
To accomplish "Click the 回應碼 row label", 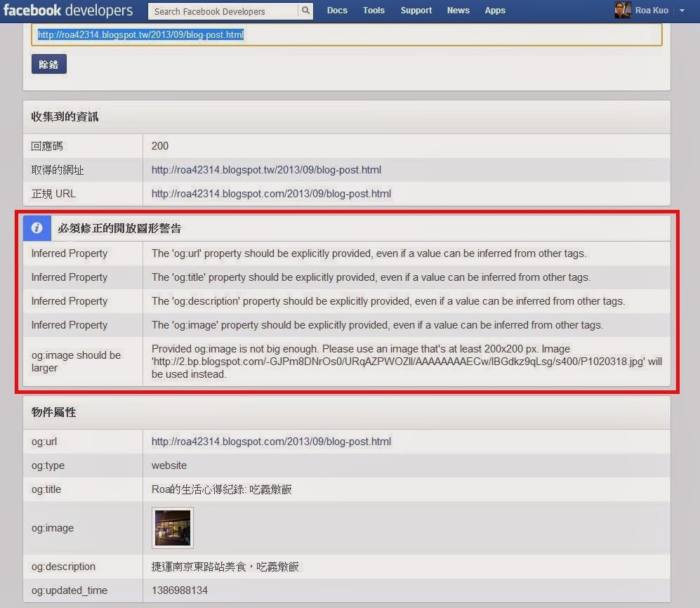I will pos(47,146).
